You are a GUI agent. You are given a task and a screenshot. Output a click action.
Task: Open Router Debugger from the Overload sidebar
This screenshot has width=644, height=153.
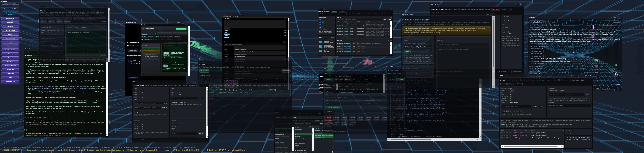(x=10, y=66)
